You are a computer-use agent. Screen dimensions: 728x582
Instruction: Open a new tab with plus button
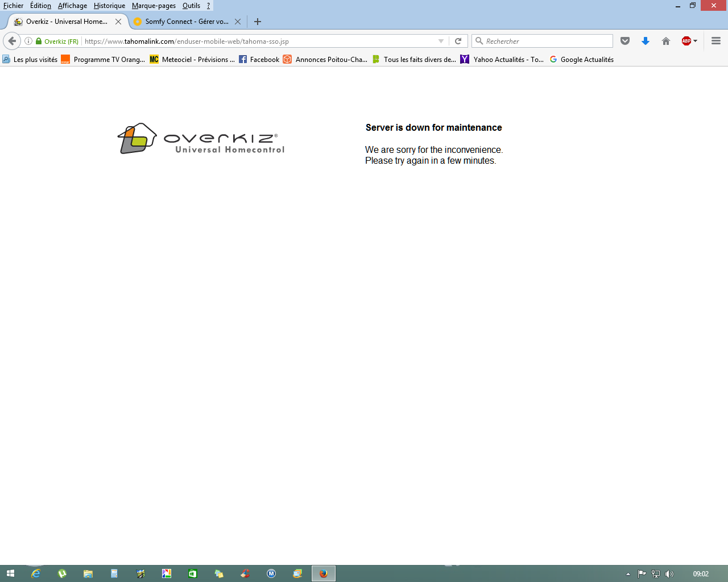point(258,22)
